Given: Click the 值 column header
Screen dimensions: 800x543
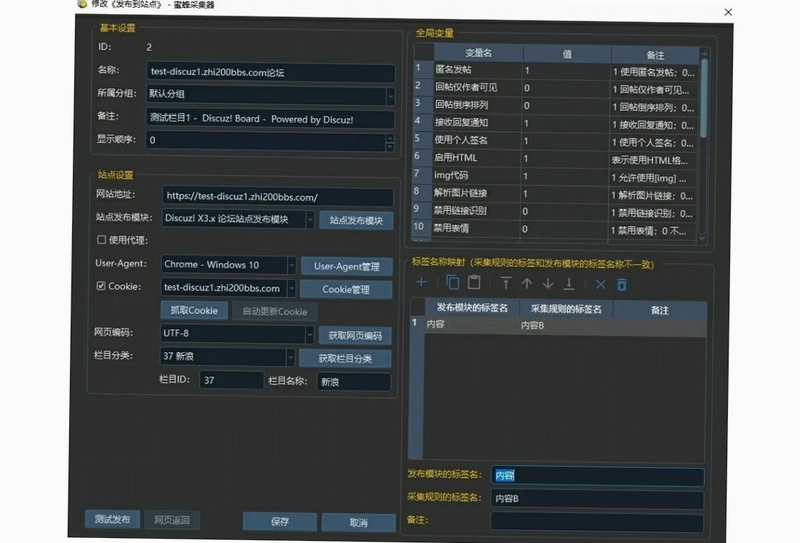Looking at the screenshot, I should coord(567,54).
